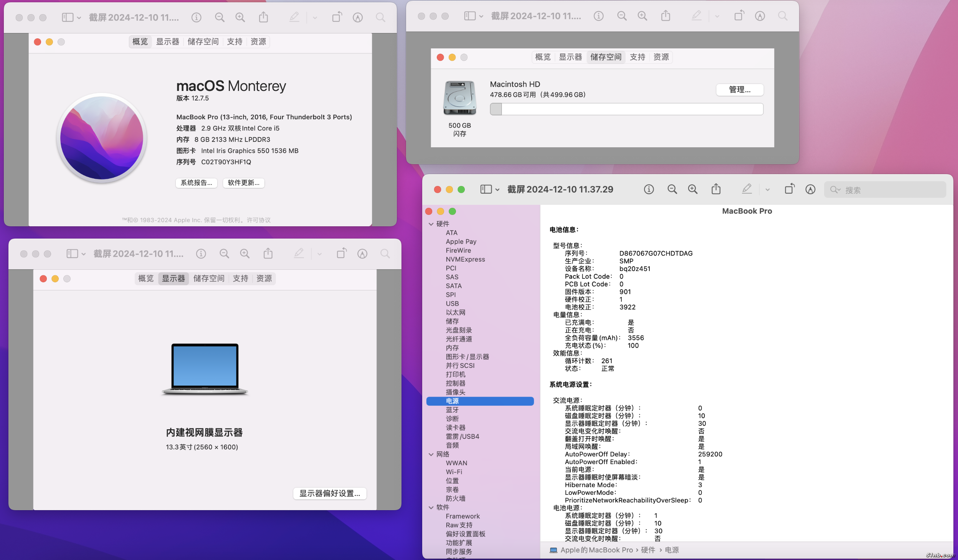Select 蓝牙 in the hardware sidebar
This screenshot has height=560, width=958.
[452, 410]
